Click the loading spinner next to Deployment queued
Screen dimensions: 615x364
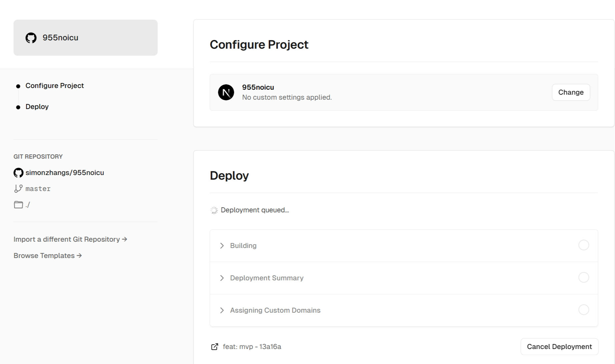click(214, 210)
